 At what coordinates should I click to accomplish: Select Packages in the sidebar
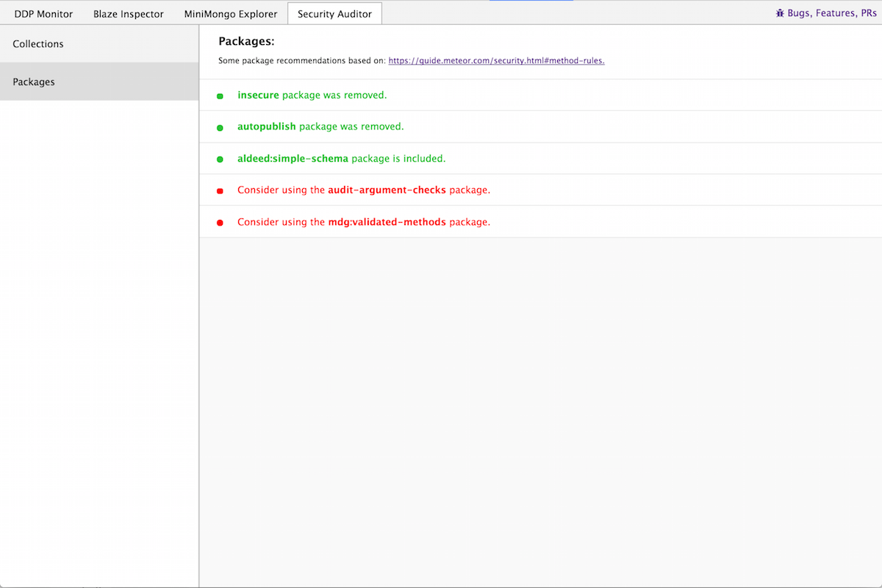point(99,82)
